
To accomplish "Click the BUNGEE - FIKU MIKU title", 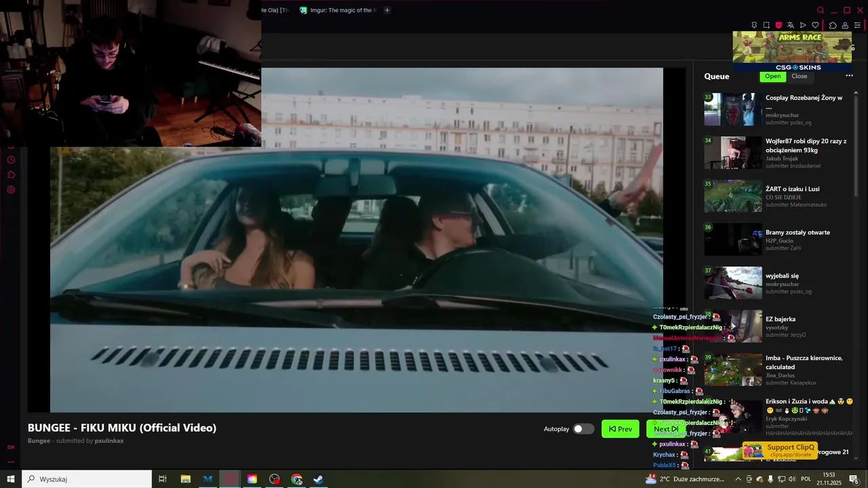I will pos(122,428).
